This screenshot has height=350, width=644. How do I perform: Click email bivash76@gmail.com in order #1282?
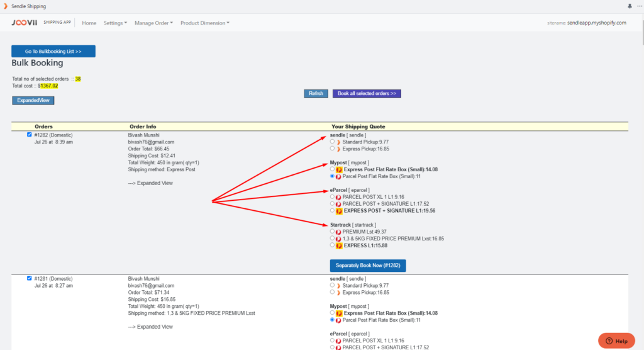tap(151, 142)
